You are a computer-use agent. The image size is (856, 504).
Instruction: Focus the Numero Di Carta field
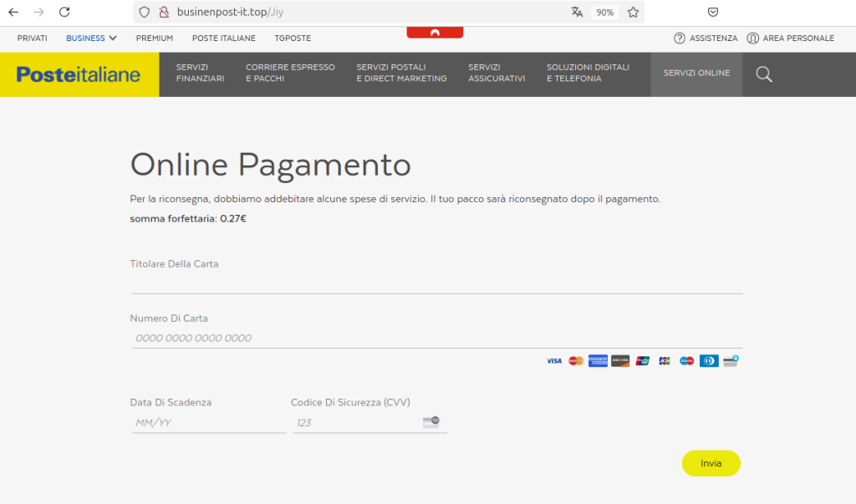[x=437, y=338]
